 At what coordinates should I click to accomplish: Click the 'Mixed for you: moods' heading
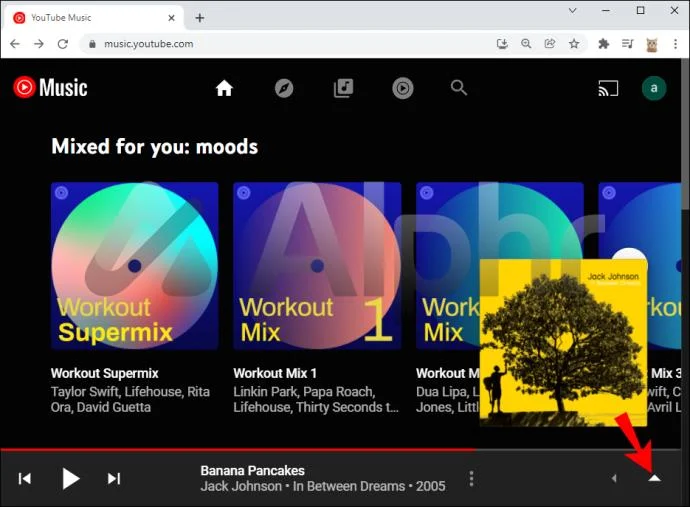tap(154, 147)
